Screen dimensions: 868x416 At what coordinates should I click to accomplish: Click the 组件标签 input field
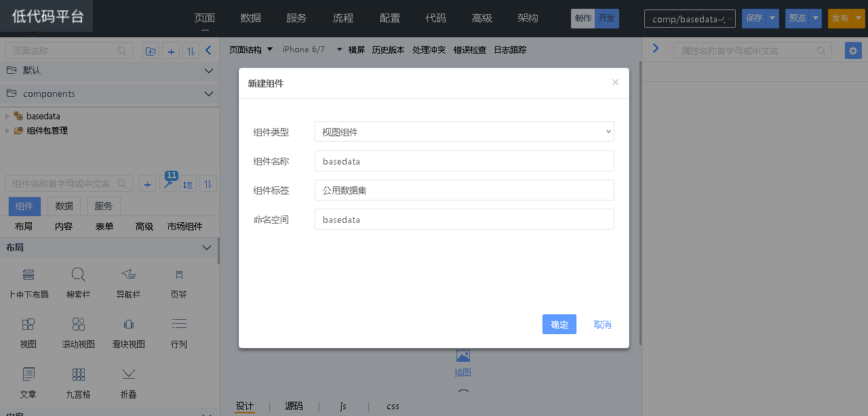[464, 190]
